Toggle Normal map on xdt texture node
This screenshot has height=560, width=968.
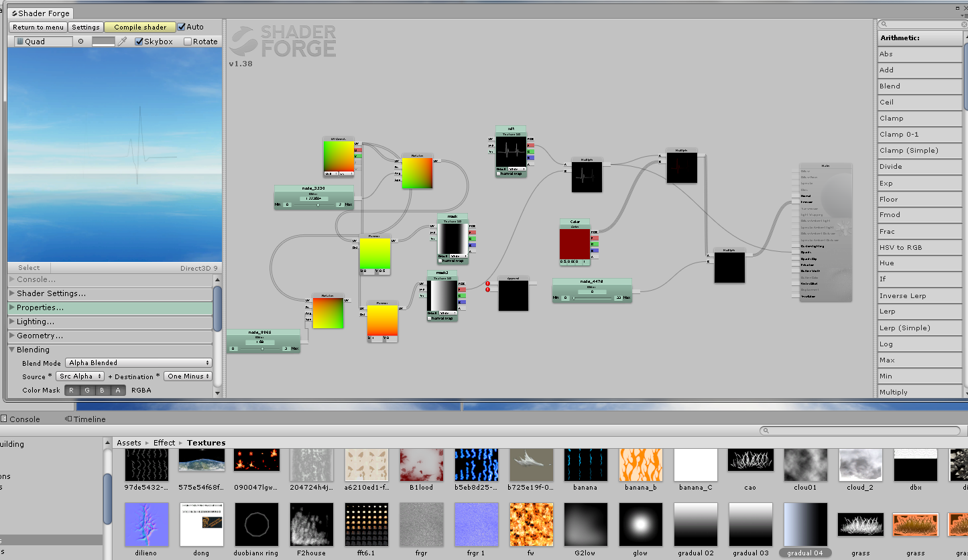tap(499, 174)
